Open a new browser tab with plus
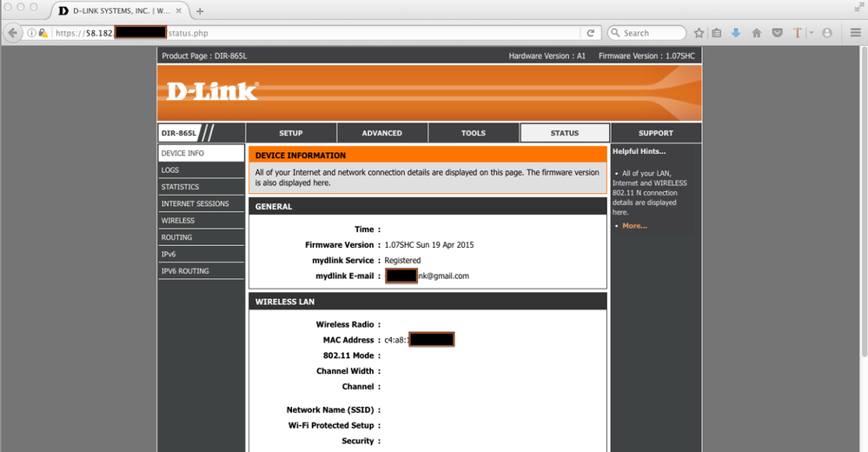This screenshot has height=452, width=868. 200,11
